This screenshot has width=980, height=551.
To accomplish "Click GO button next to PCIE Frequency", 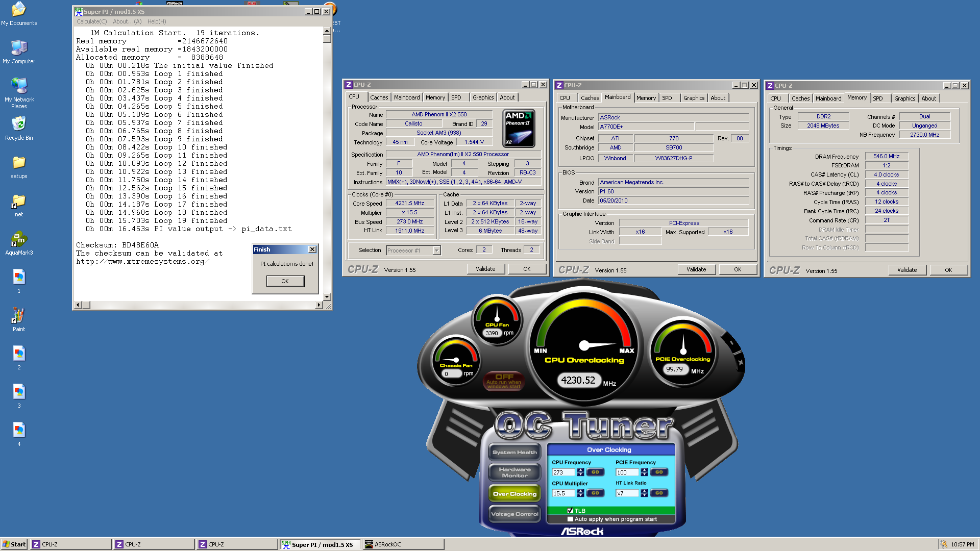I will click(659, 472).
